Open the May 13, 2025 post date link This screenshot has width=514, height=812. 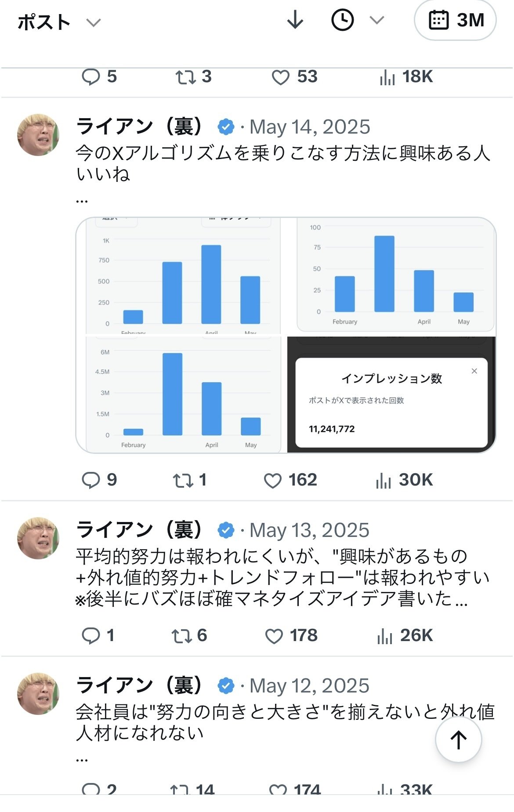[x=309, y=530]
